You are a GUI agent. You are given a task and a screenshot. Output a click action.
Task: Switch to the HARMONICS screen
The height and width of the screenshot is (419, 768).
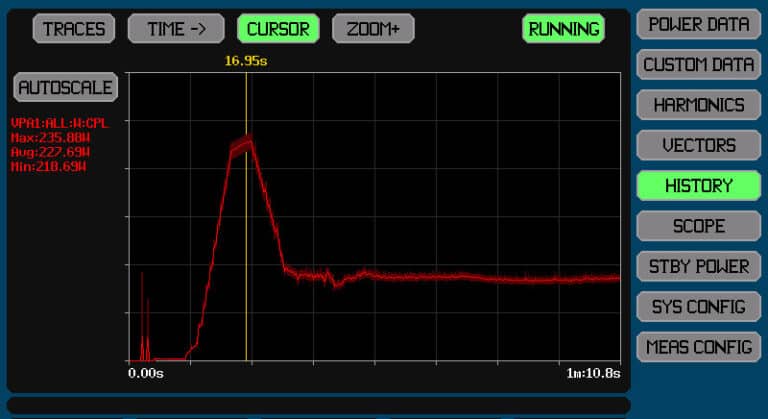699,105
